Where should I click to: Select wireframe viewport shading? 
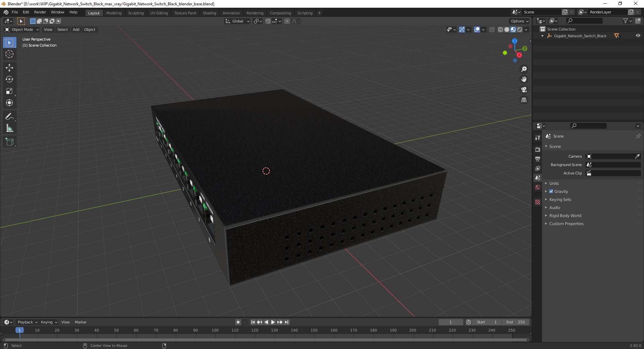click(x=500, y=30)
